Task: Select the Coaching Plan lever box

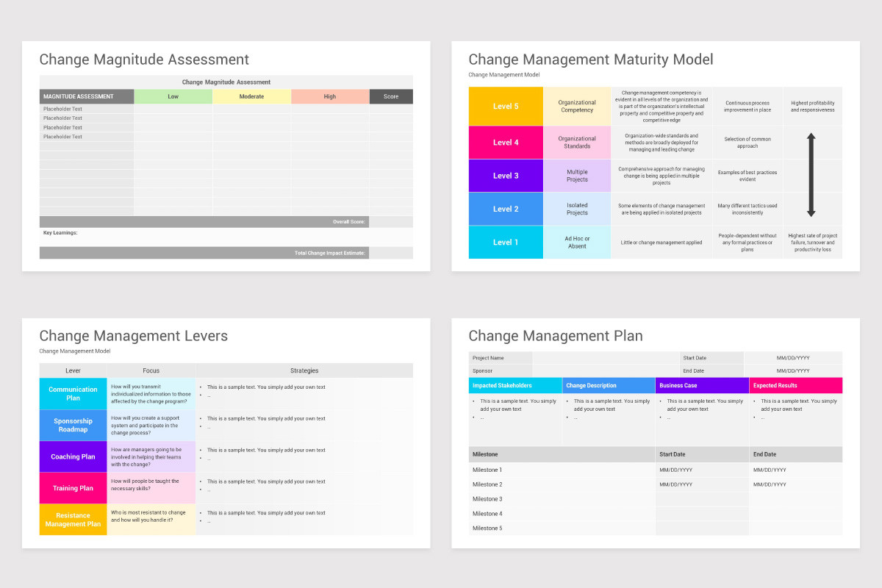Action: click(73, 456)
